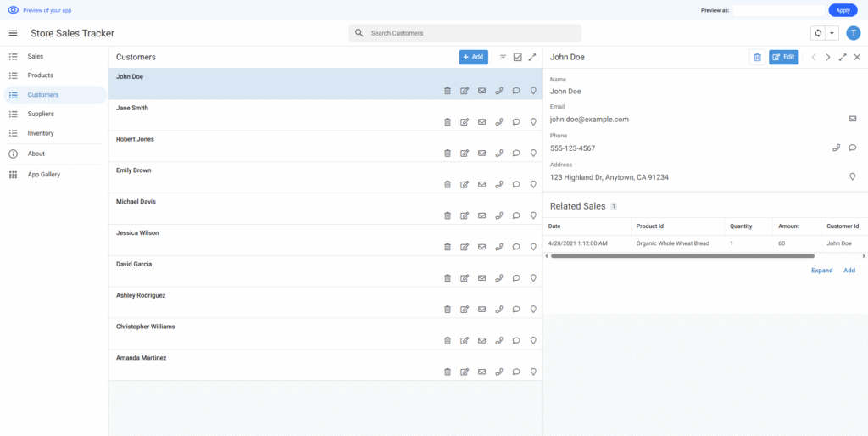Open the Inventory view in sidebar
The height and width of the screenshot is (436, 868).
[41, 133]
